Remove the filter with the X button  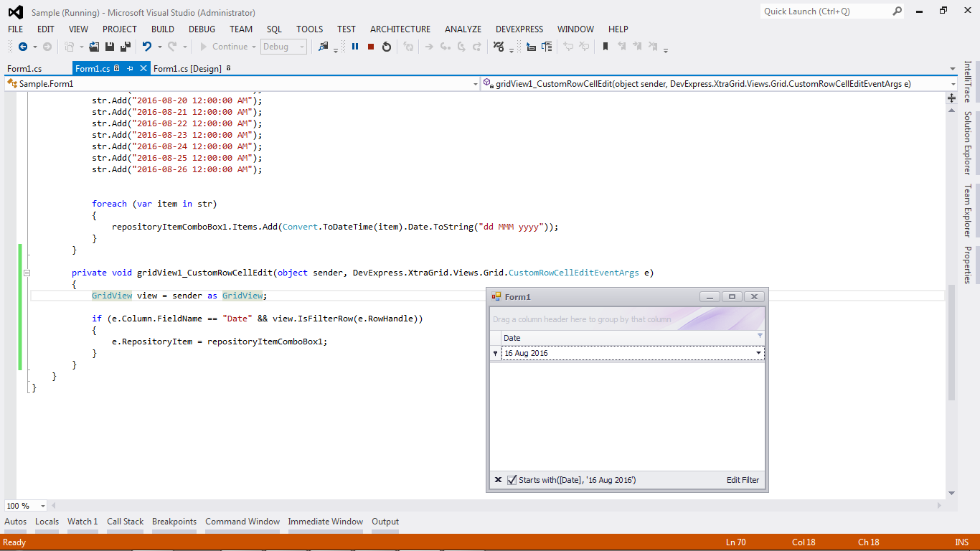coord(498,480)
